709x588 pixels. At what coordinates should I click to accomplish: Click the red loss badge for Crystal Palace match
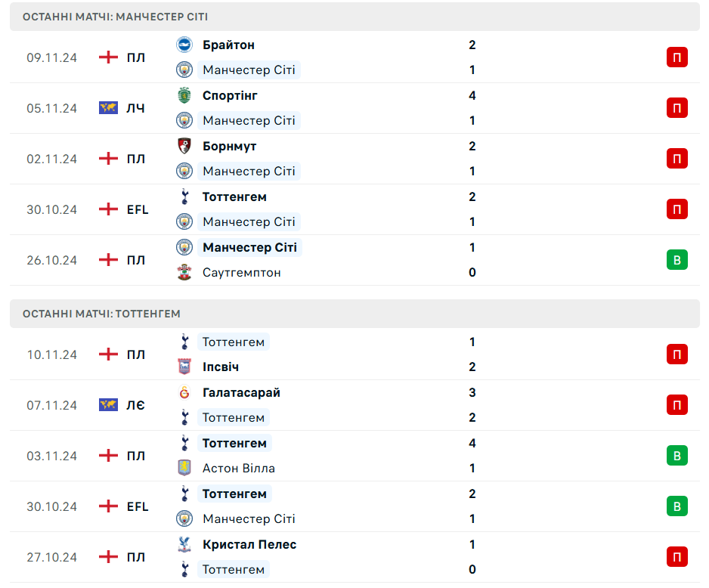coord(677,557)
